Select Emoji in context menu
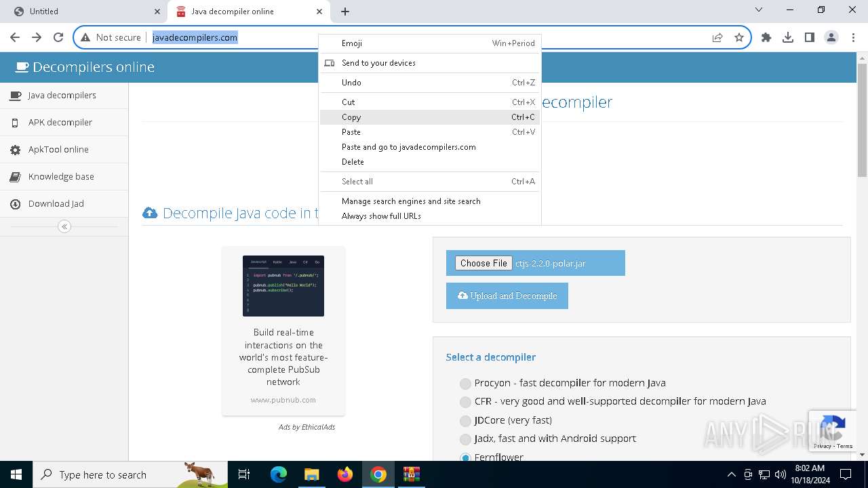Screen dimensions: 868x488 click(430, 43)
